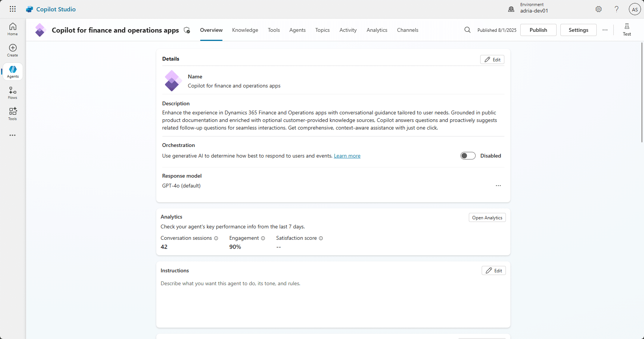This screenshot has height=339, width=644.
Task: Open the agent header more options ellipsis
Action: coord(605,30)
